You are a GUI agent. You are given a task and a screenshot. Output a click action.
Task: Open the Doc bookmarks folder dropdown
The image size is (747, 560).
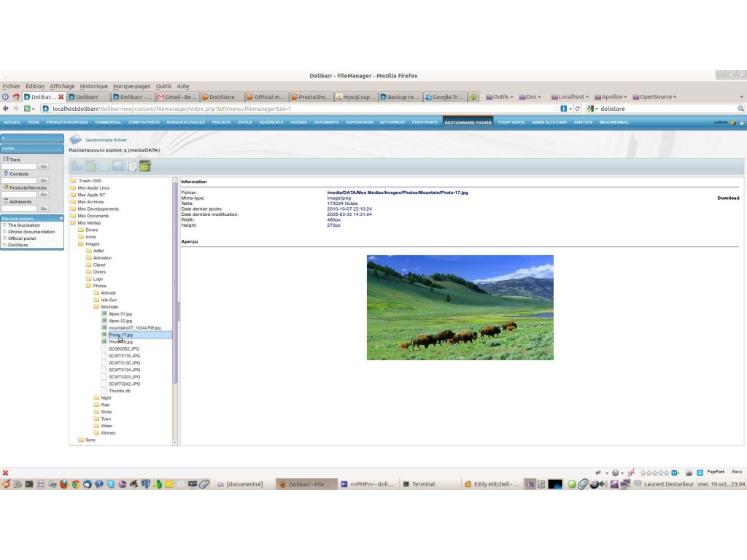530,97
